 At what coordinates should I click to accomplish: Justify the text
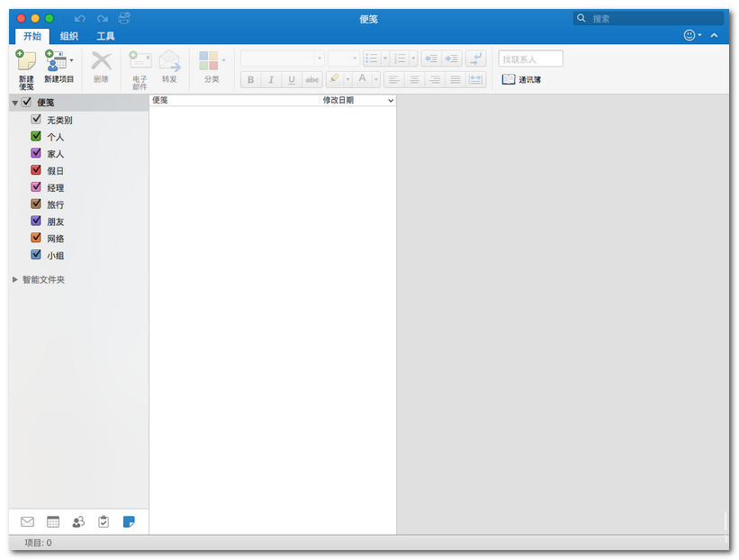coord(455,79)
